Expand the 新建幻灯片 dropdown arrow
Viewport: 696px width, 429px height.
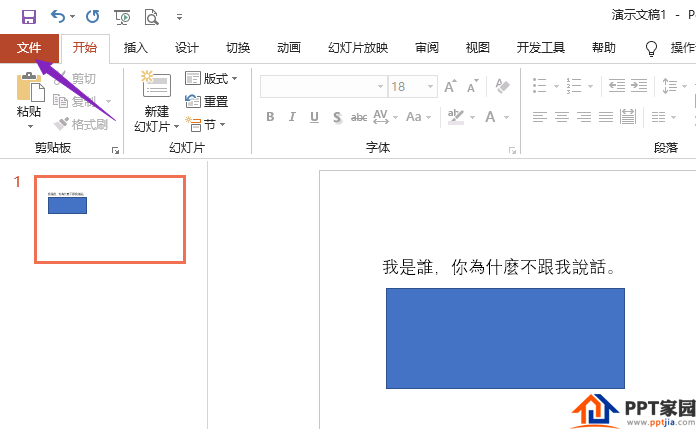pyautogui.click(x=176, y=127)
